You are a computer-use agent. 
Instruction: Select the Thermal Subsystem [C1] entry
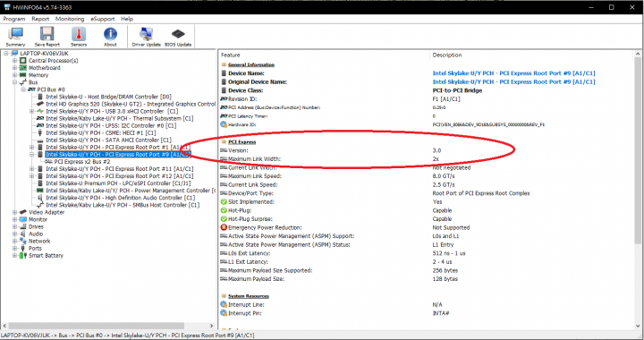point(120,119)
